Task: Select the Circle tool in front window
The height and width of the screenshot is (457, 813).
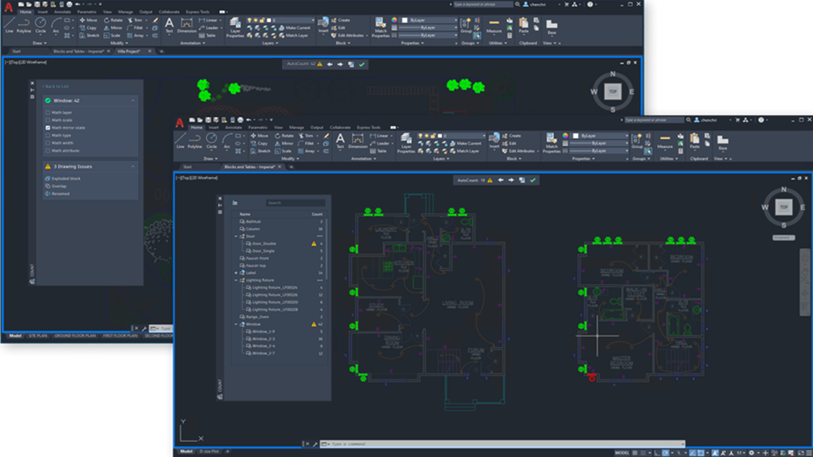Action: pyautogui.click(x=212, y=141)
